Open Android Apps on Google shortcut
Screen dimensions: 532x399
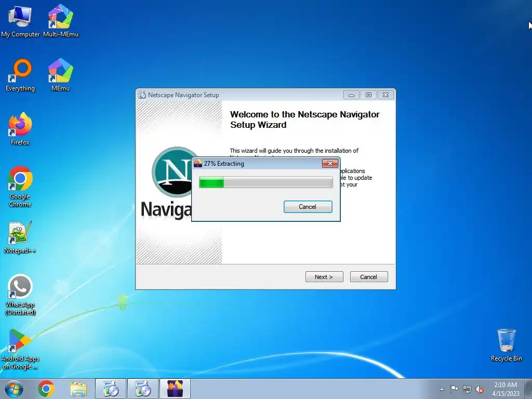(20, 349)
